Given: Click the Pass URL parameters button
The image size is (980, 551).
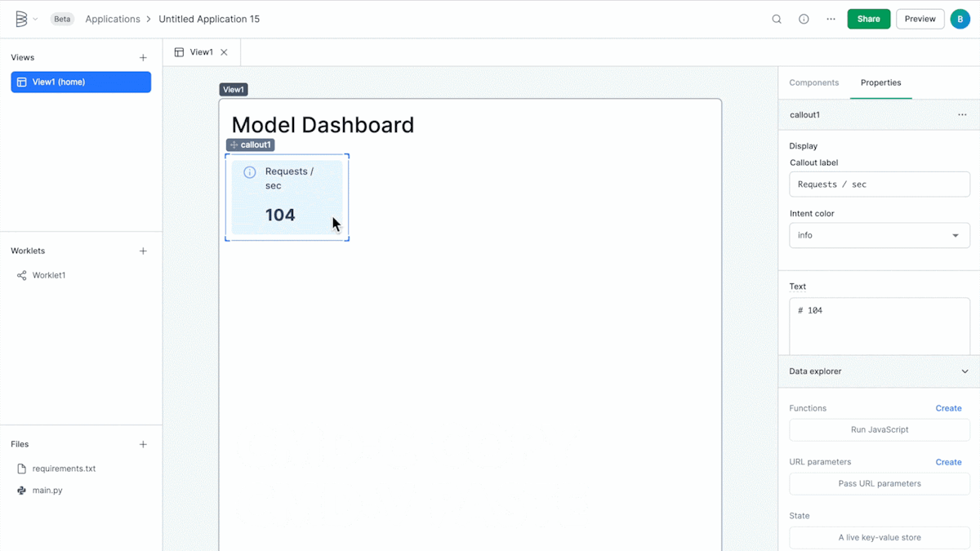Looking at the screenshot, I should point(880,483).
